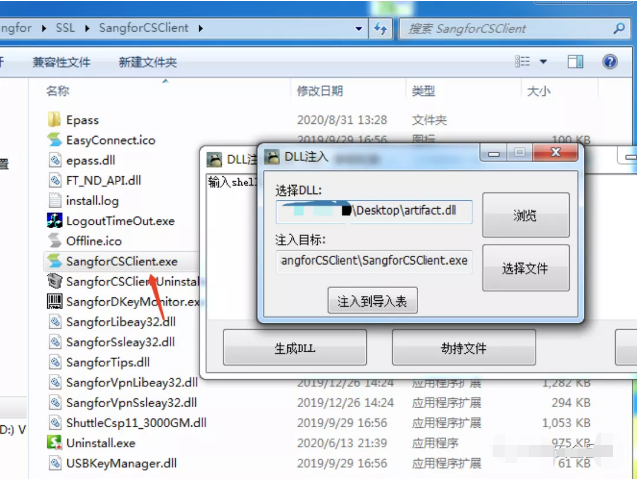
Task: Open the Epass folder icon
Action: [54, 119]
